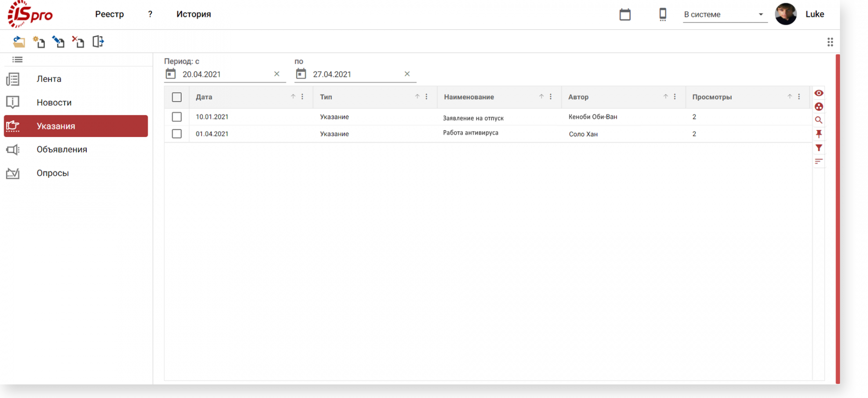Open calendar picker for period end date
Viewport: 868px width, 398px height.
(x=301, y=74)
